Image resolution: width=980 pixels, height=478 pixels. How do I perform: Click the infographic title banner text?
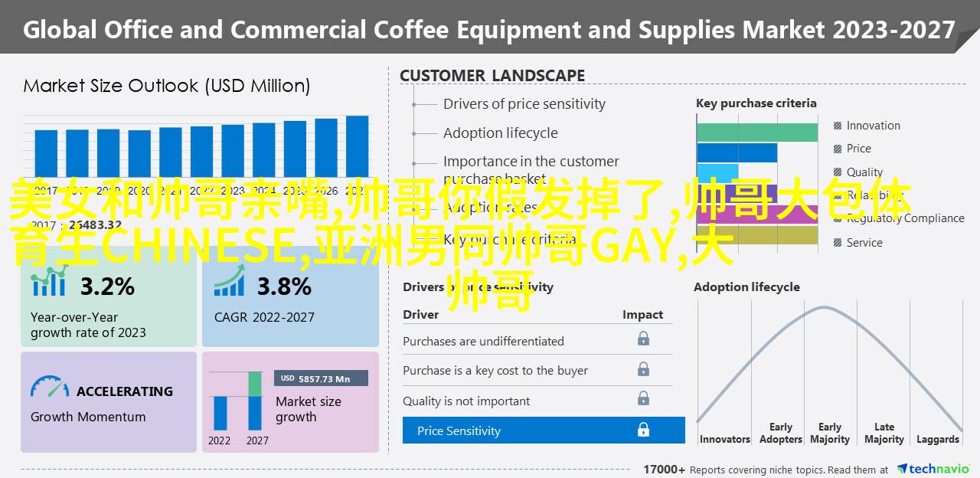click(489, 31)
